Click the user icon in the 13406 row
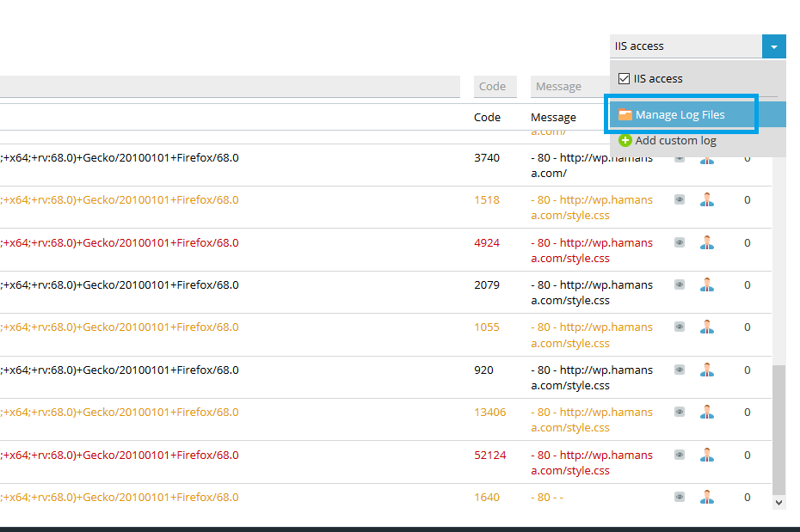Screen dimensions: 800x532 pyautogui.click(x=707, y=413)
